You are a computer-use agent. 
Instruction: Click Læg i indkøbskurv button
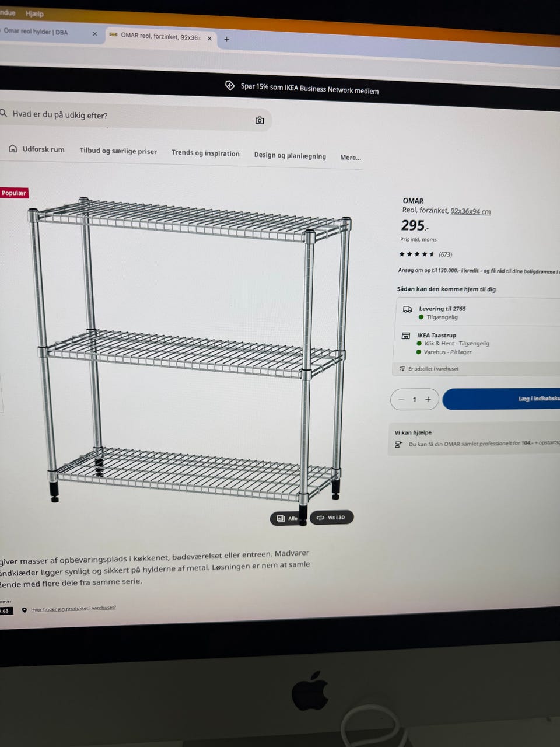pyautogui.click(x=502, y=399)
